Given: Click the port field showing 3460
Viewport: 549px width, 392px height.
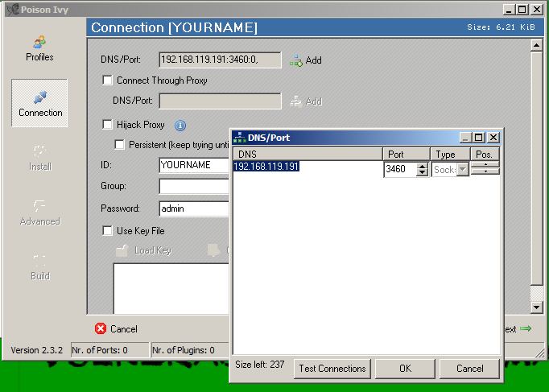Looking at the screenshot, I should [x=400, y=169].
